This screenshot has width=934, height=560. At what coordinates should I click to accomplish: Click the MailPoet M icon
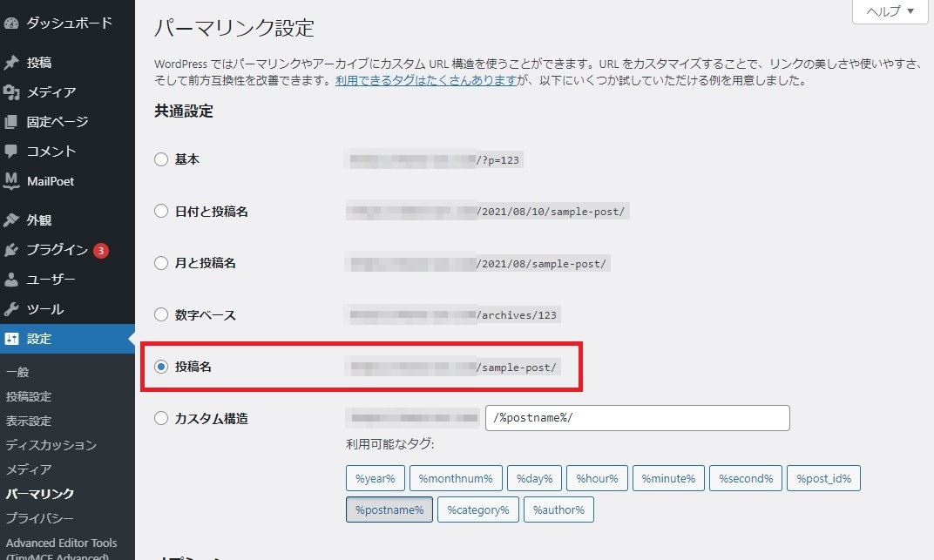pos(11,181)
